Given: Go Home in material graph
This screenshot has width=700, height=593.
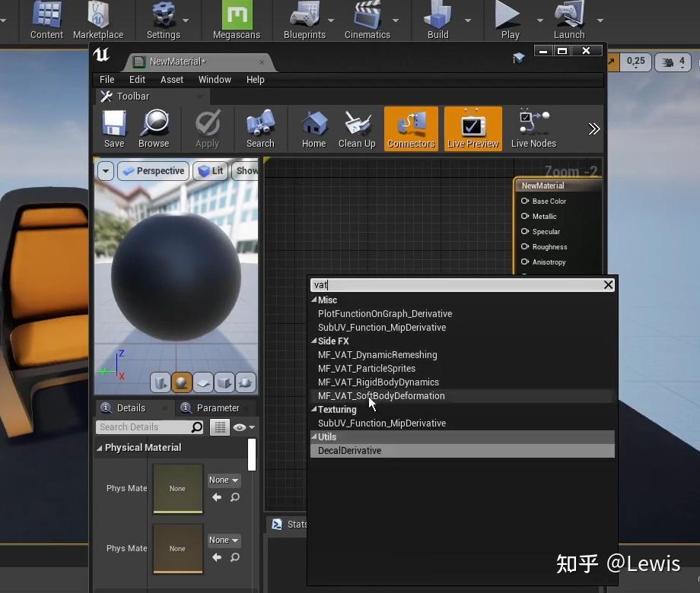Looking at the screenshot, I should 313,128.
